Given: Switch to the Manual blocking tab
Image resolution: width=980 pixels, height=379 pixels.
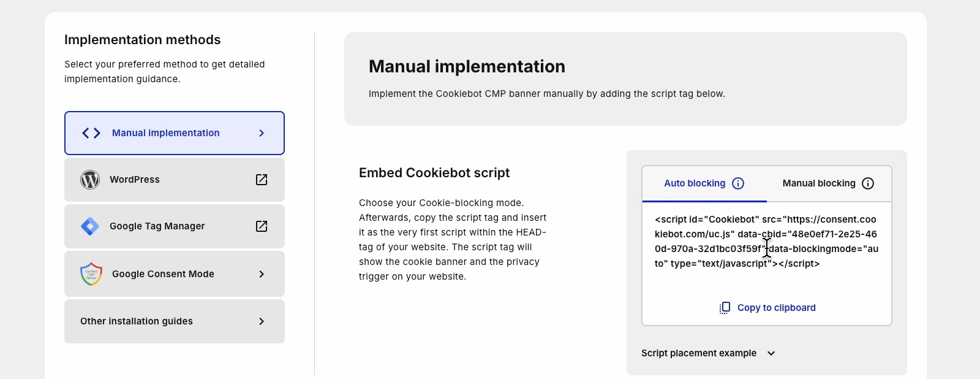Looking at the screenshot, I should (x=818, y=183).
